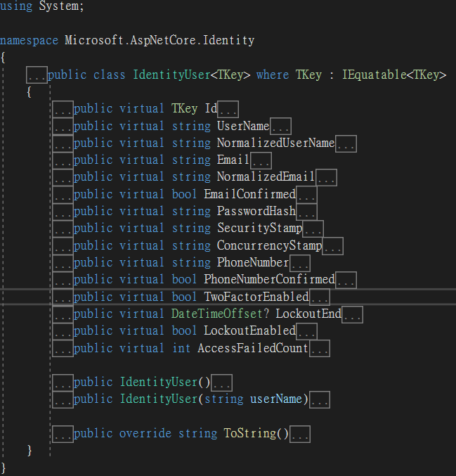Image resolution: width=456 pixels, height=476 pixels.
Task: Click the 'LockoutEnd' property name
Action: click(308, 314)
